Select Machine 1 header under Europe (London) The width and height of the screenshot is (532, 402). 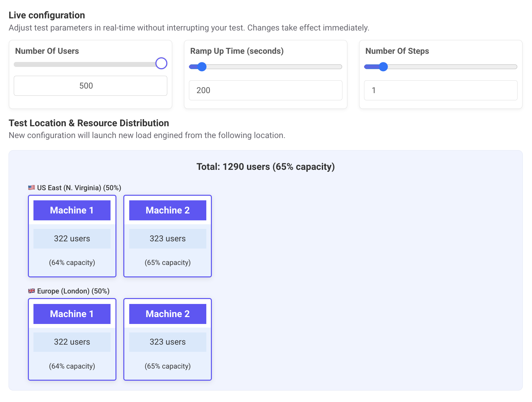coord(72,314)
